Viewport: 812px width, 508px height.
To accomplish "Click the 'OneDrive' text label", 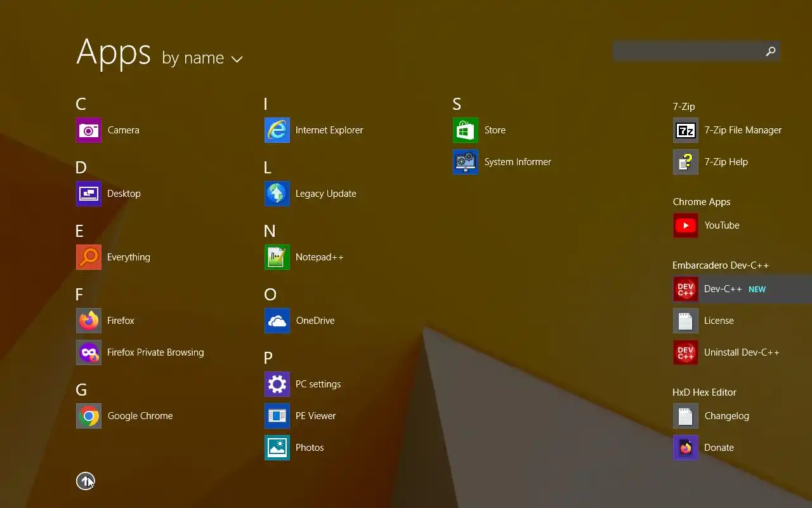I will click(315, 321).
